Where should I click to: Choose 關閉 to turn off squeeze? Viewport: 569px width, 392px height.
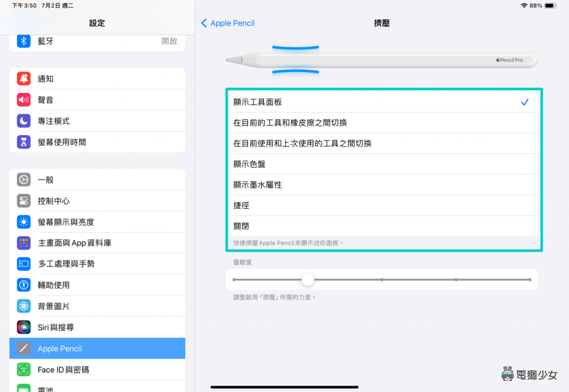click(382, 226)
